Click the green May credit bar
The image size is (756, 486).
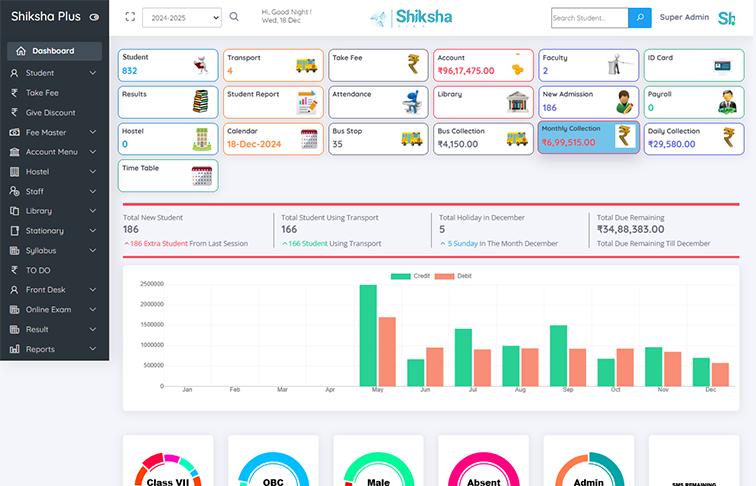pos(368,336)
